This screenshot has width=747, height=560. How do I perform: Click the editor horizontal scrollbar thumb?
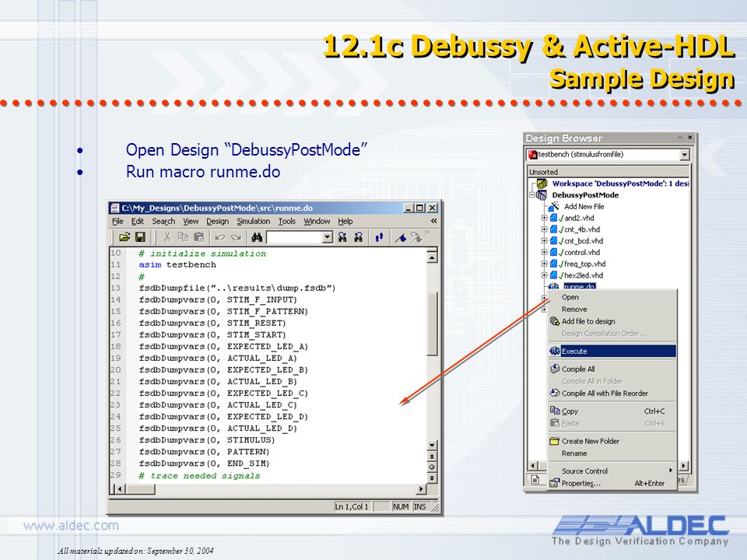tap(141, 489)
